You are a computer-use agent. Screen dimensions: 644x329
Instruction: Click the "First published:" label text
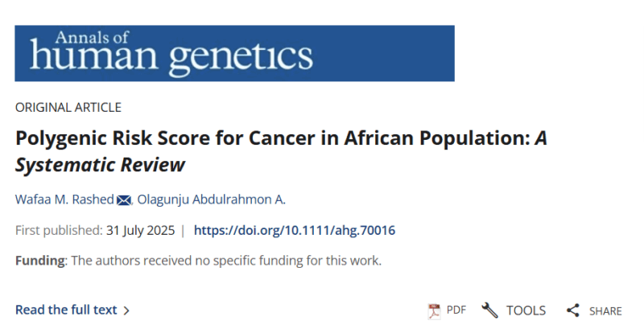tap(59, 231)
